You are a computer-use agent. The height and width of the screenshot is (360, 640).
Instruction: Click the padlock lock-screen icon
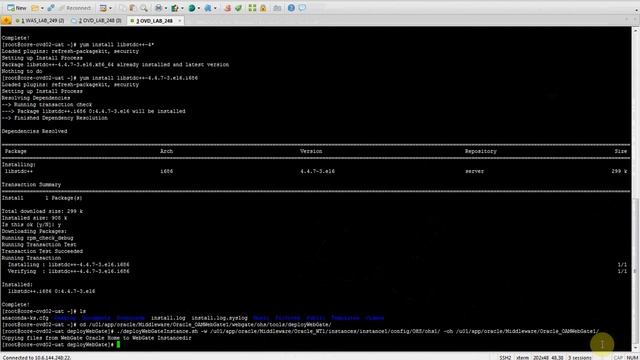point(263,8)
